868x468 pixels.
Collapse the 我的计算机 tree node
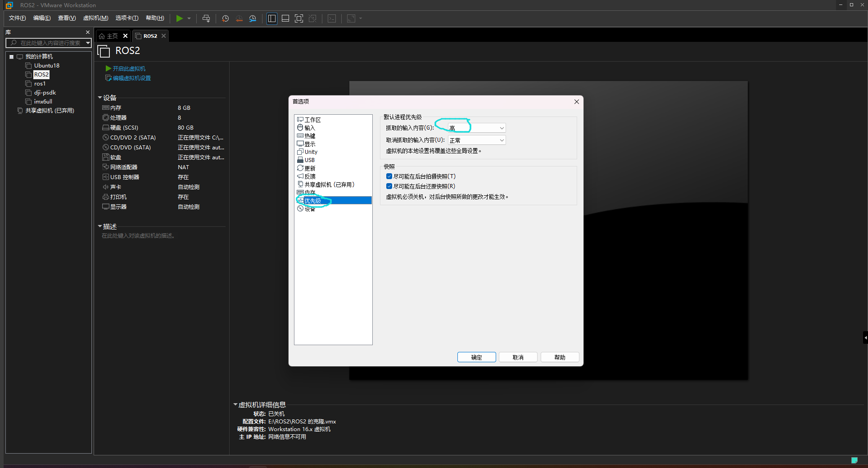pyautogui.click(x=11, y=57)
